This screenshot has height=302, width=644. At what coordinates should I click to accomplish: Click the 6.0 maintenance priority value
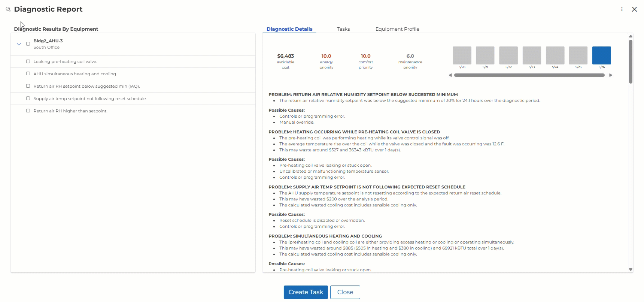click(410, 56)
